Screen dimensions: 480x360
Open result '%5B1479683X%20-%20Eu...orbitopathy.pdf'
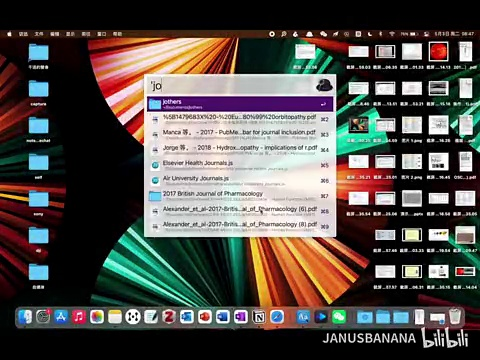pyautogui.click(x=240, y=119)
